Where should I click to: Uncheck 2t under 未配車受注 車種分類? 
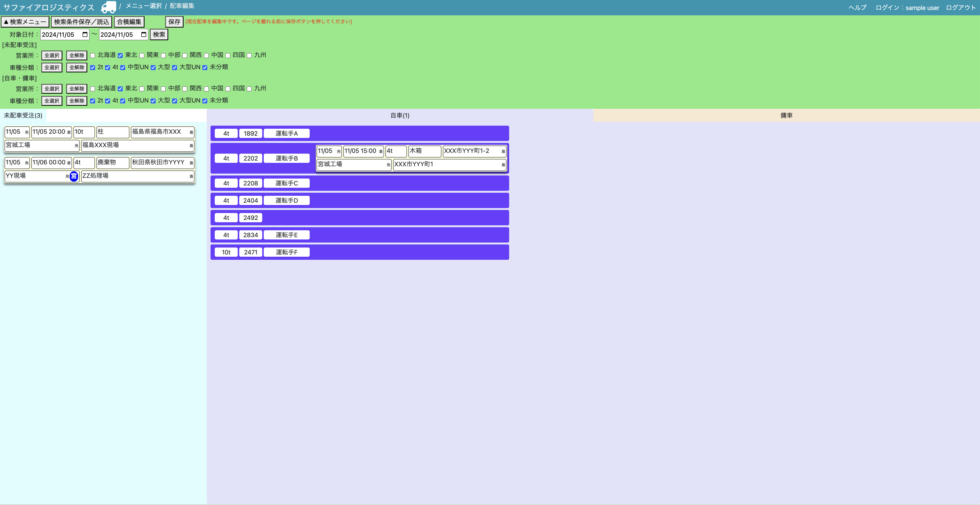(92, 67)
